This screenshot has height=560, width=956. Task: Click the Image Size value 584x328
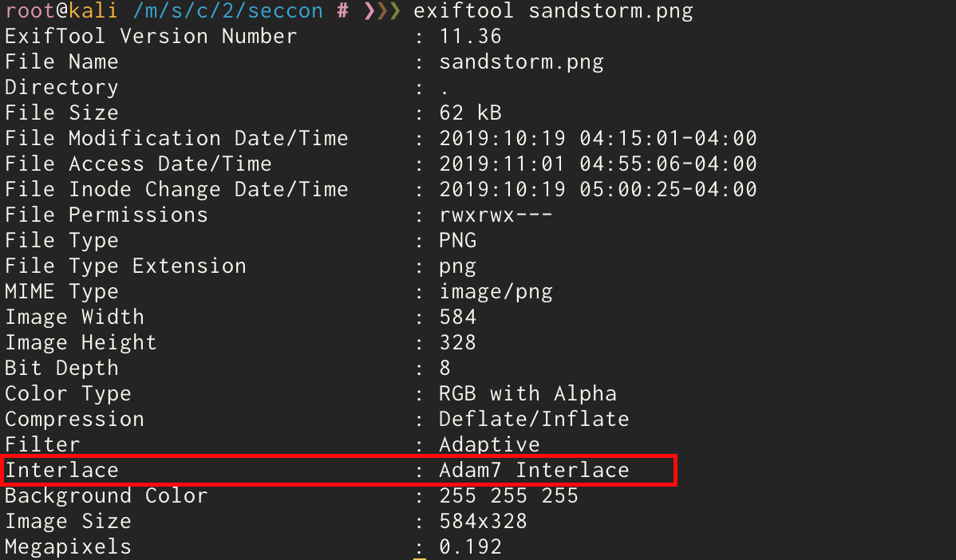coord(483,521)
